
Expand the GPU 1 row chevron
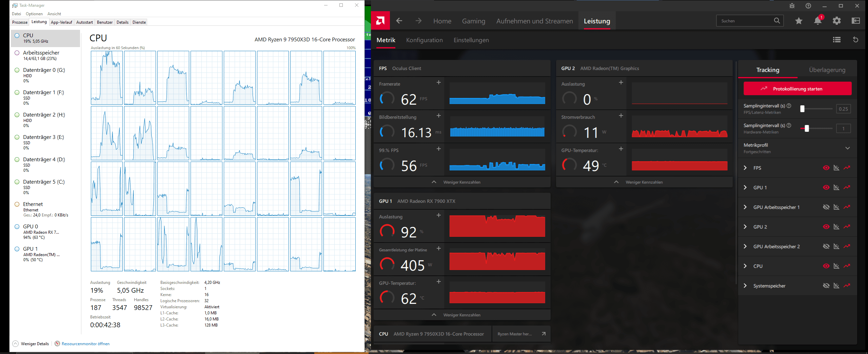745,187
